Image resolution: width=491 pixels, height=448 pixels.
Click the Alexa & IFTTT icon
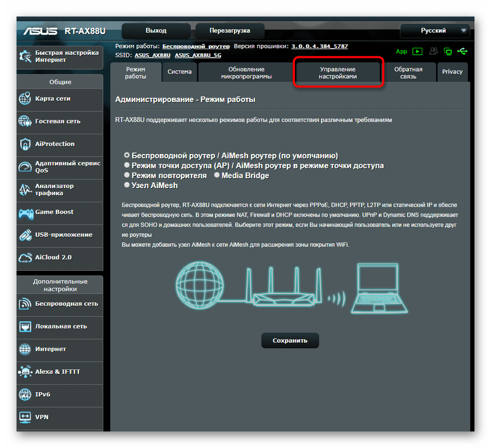[25, 372]
